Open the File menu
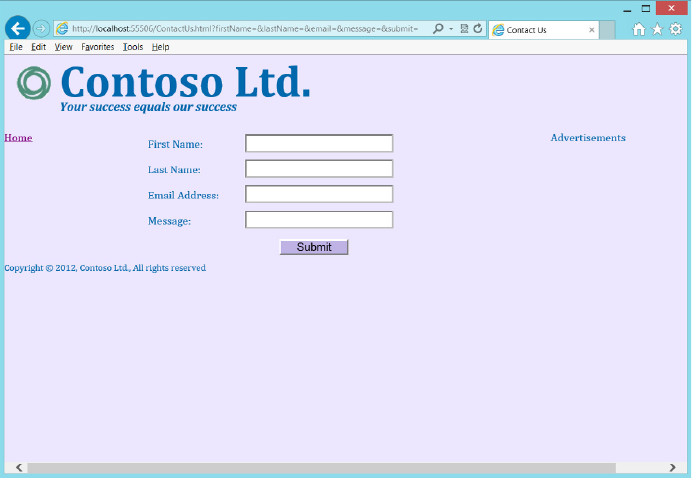 click(16, 47)
